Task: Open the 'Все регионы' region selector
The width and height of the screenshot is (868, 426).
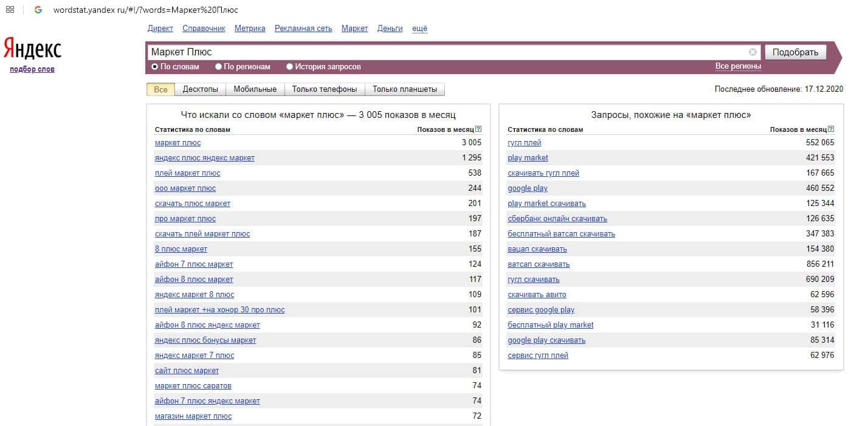Action: [x=738, y=66]
